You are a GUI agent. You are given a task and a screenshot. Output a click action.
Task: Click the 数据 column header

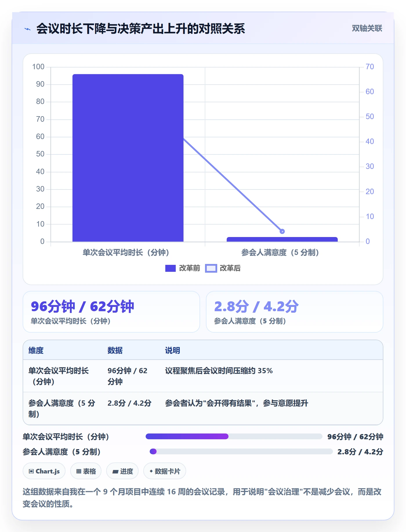point(115,351)
